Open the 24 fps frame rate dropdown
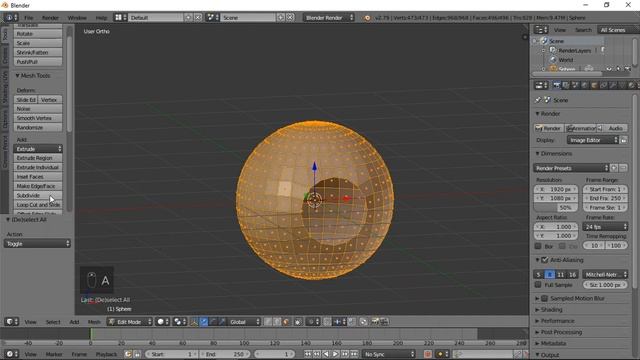 (605, 227)
